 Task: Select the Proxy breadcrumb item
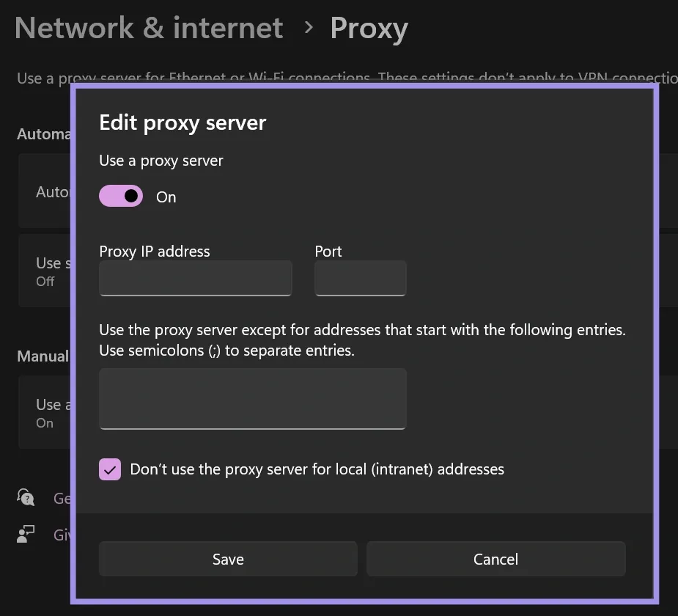click(369, 27)
